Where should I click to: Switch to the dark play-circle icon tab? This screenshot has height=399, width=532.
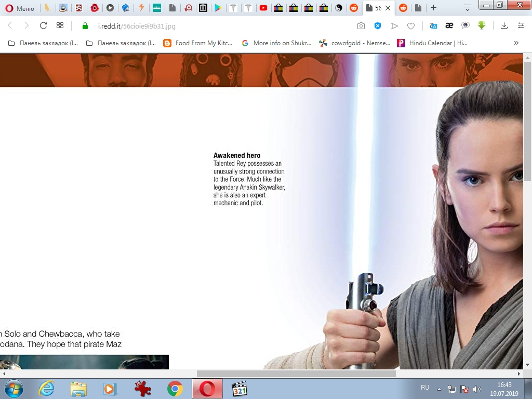click(x=110, y=8)
